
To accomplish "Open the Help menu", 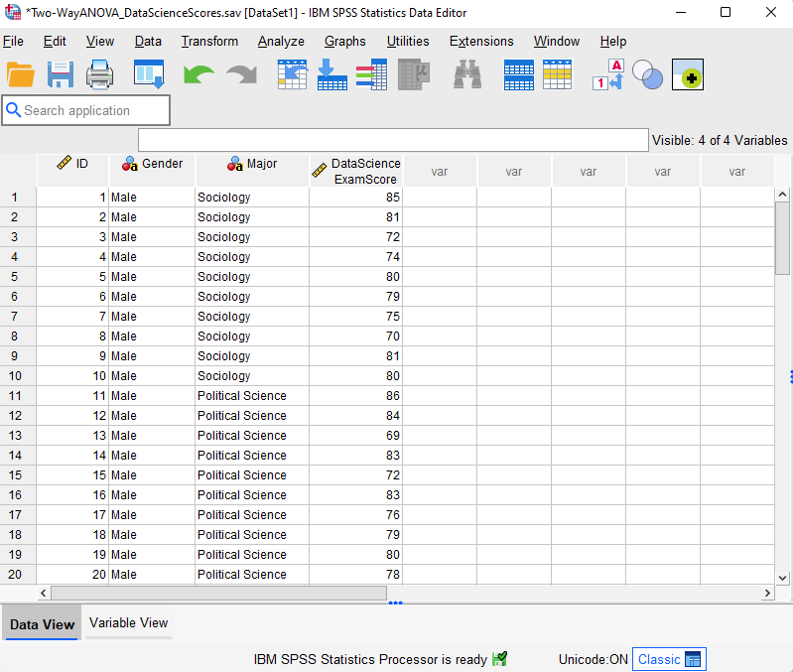I will click(613, 41).
